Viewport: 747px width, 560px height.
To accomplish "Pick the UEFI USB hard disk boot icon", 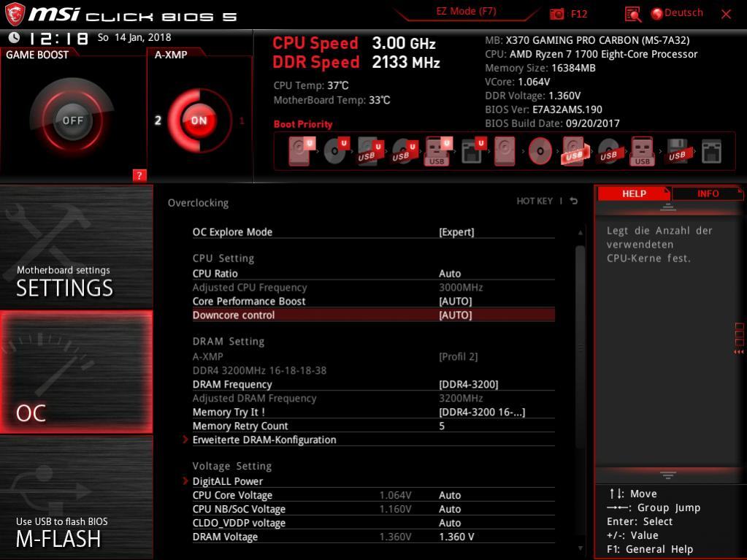I will (370, 151).
